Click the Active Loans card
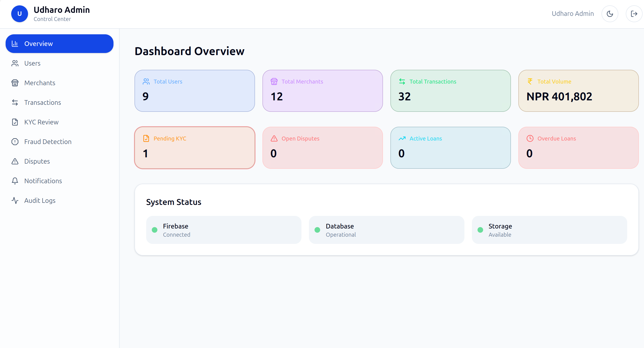The height and width of the screenshot is (348, 644). point(450,148)
